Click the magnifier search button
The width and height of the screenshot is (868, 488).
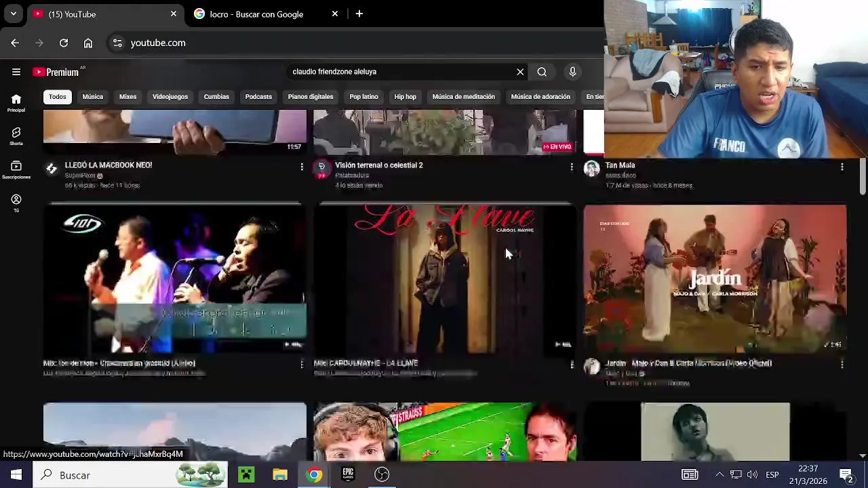click(x=542, y=72)
